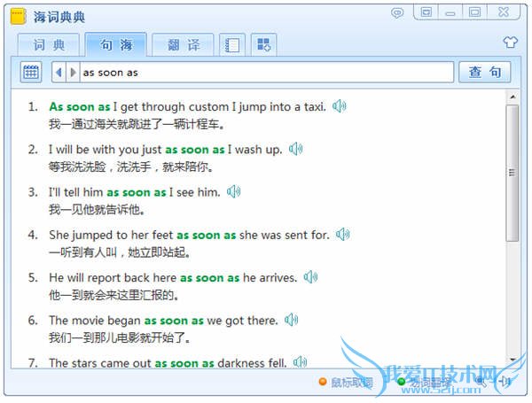This screenshot has width=532, height=403.
Task: Play audio for 'I'll tell him' sentence
Action: coord(233,192)
